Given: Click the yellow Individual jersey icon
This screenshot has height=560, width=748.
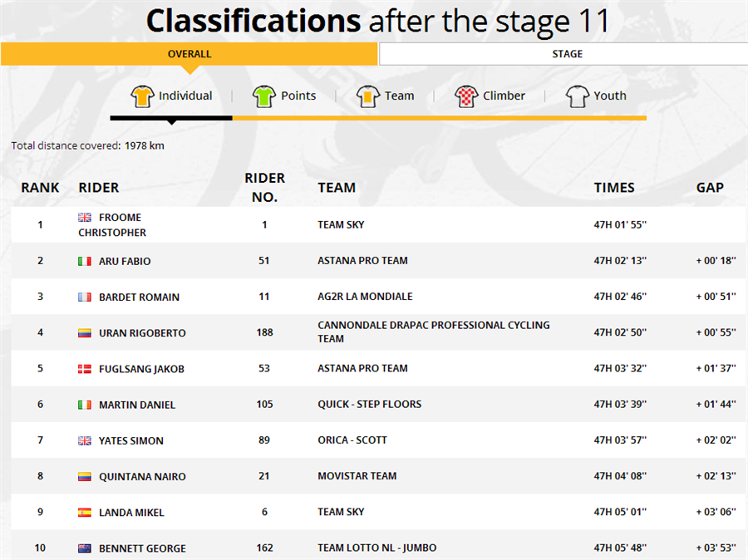Looking at the screenshot, I should point(142,96).
